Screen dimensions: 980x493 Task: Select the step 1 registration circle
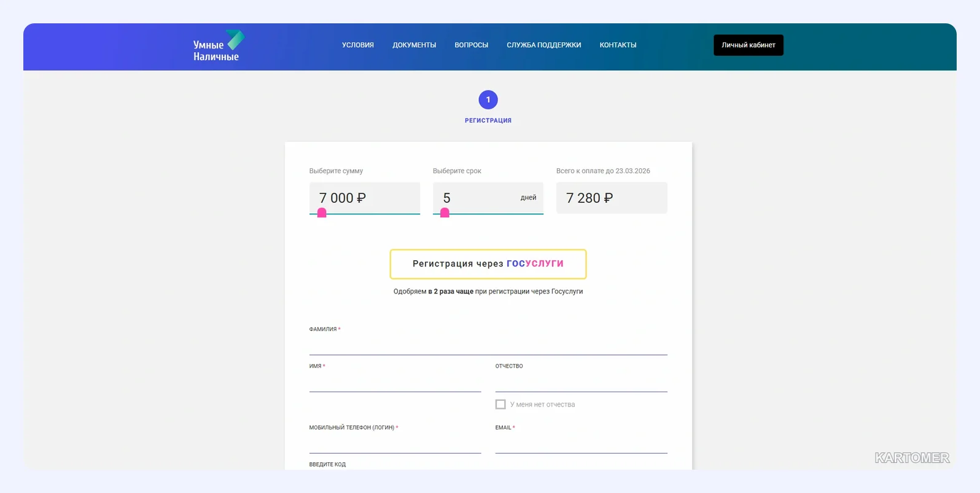pos(488,99)
